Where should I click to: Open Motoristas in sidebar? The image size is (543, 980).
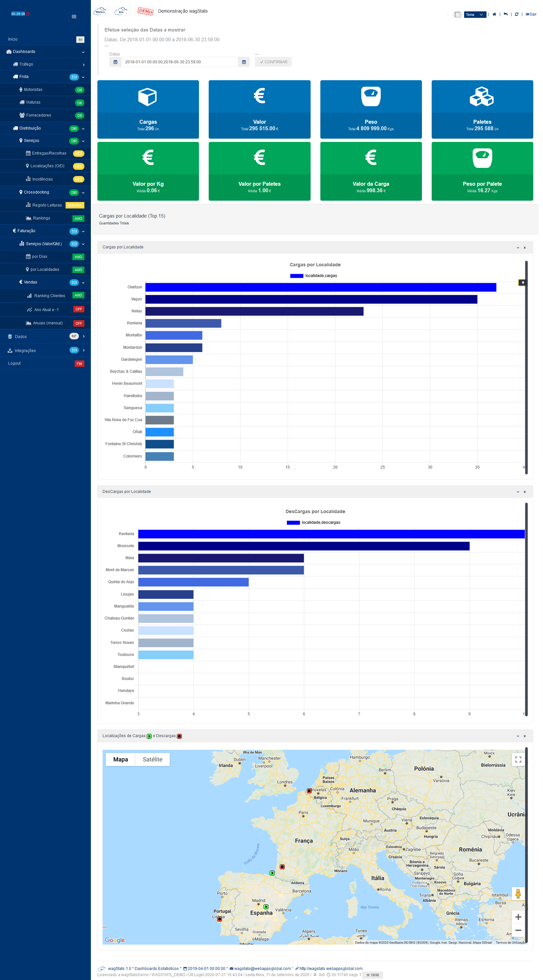pyautogui.click(x=45, y=90)
